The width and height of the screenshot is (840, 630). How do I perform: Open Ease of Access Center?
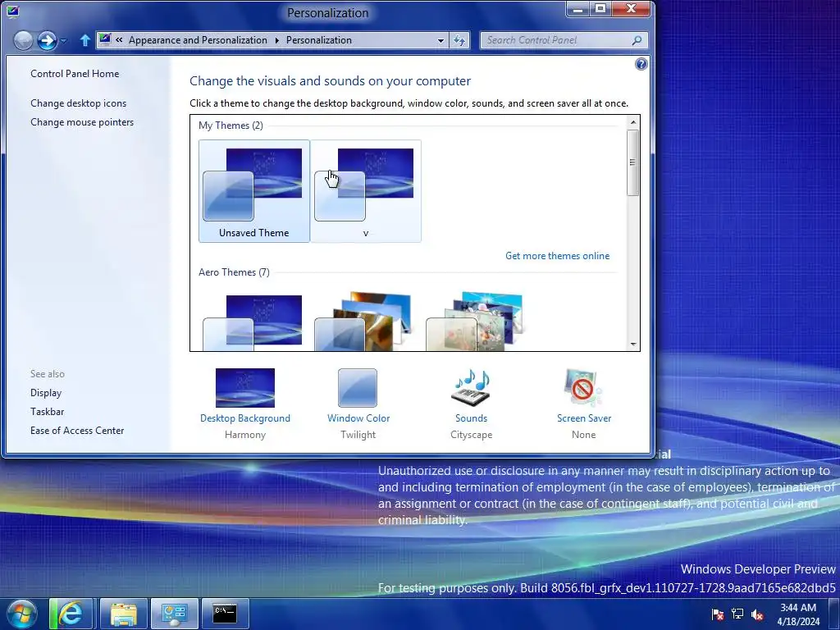pyautogui.click(x=77, y=431)
